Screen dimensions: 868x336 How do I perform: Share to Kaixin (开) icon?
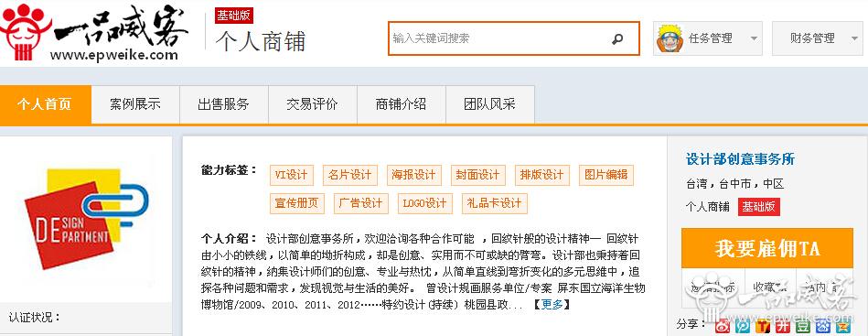(x=783, y=325)
